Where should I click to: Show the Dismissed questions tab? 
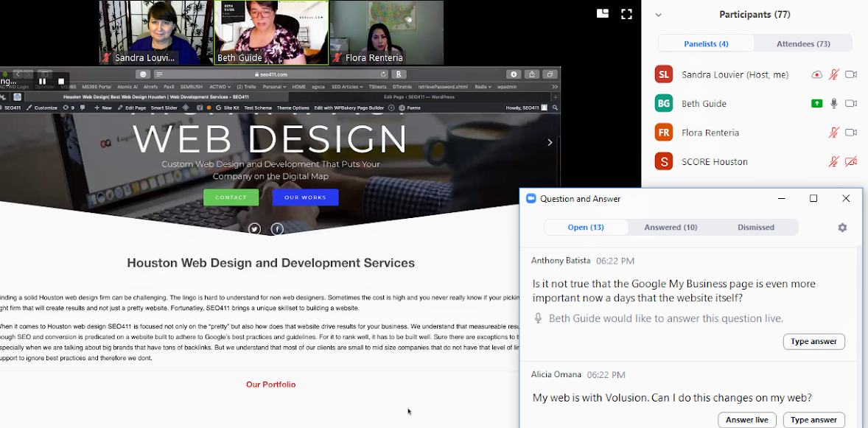pos(755,227)
